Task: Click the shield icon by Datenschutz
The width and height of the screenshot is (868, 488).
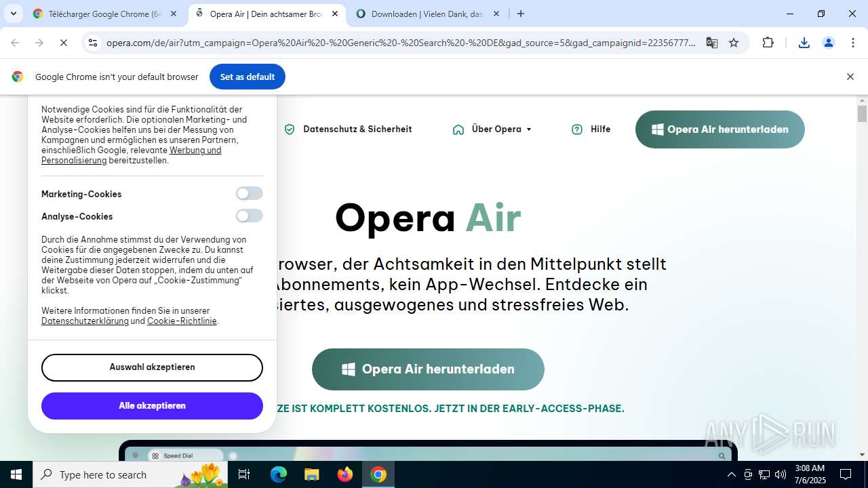Action: pos(290,129)
